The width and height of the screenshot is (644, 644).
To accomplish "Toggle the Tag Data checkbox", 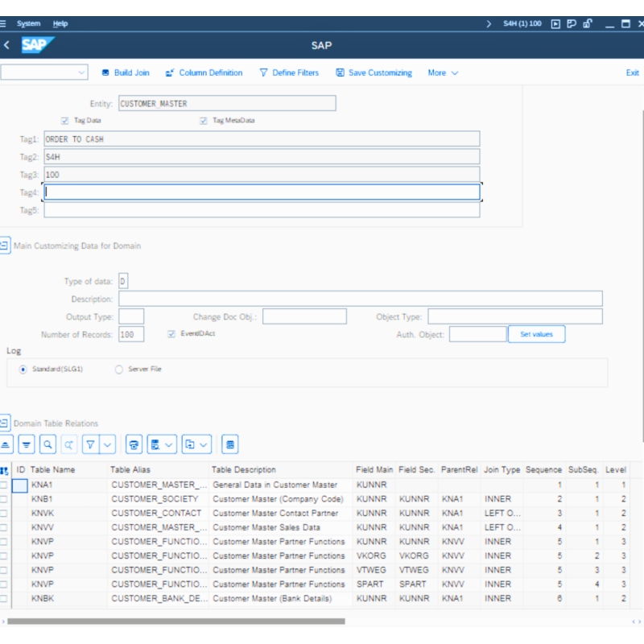I will coord(64,121).
